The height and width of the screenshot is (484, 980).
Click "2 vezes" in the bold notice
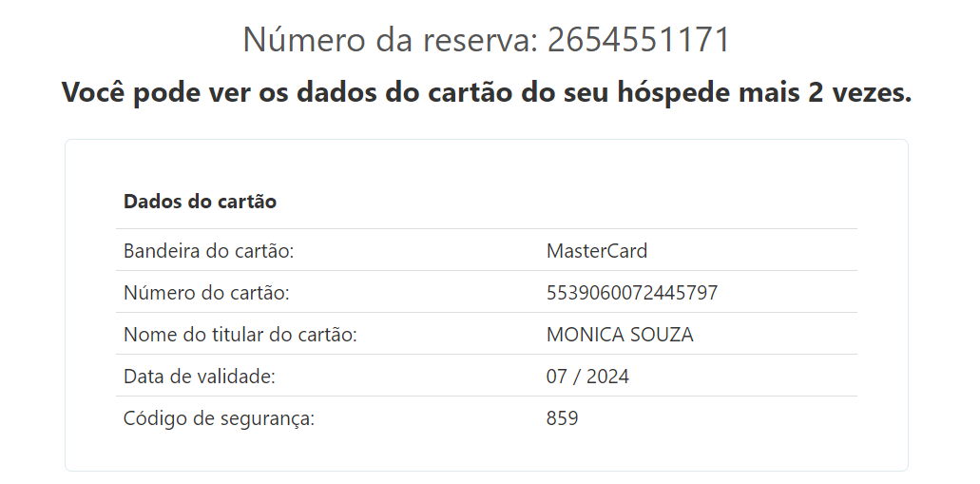(x=862, y=93)
